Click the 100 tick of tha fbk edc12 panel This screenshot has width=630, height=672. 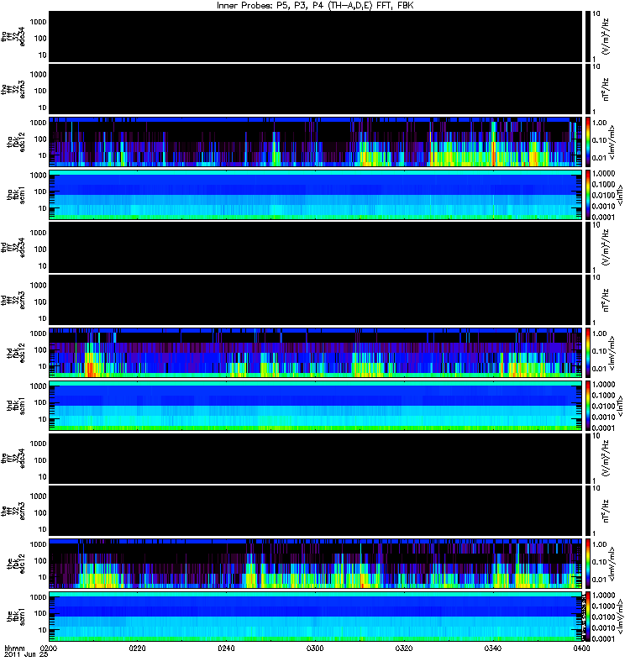(40, 139)
